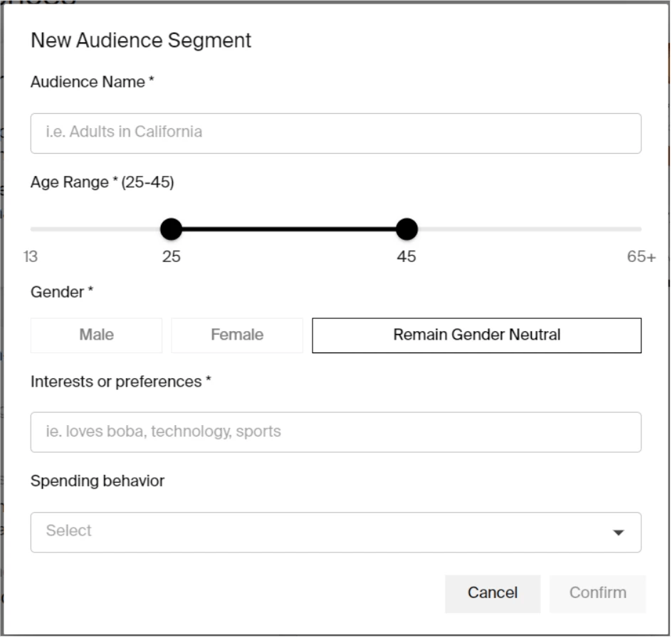Image resolution: width=672 pixels, height=638 pixels.
Task: Click the slider track between the two handles
Action: click(x=288, y=229)
